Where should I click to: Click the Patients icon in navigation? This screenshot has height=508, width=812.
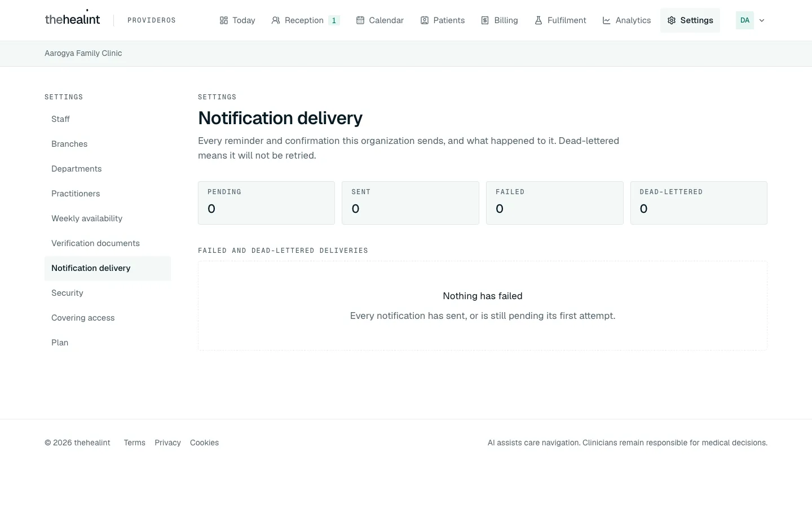point(425,20)
